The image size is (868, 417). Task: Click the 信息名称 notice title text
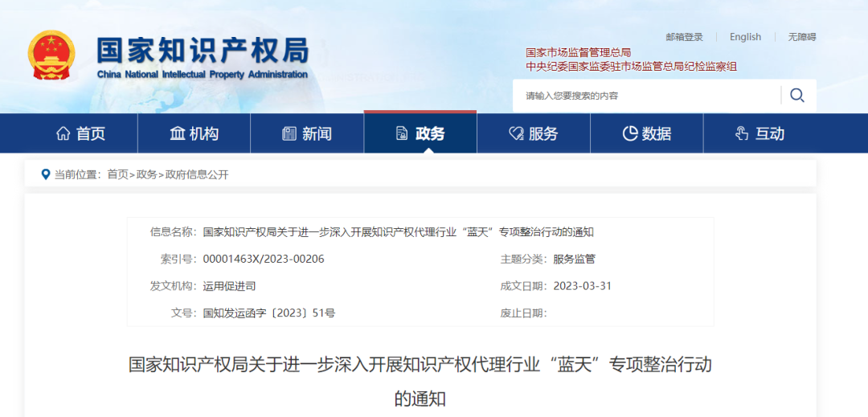[x=398, y=231]
